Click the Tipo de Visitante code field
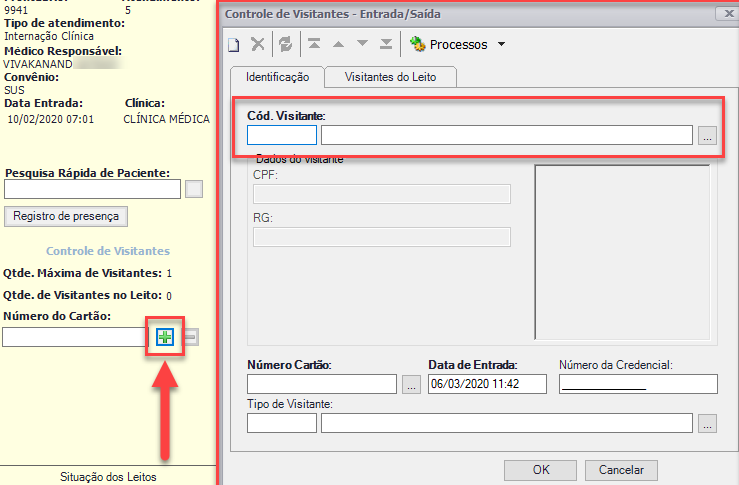 (x=282, y=423)
